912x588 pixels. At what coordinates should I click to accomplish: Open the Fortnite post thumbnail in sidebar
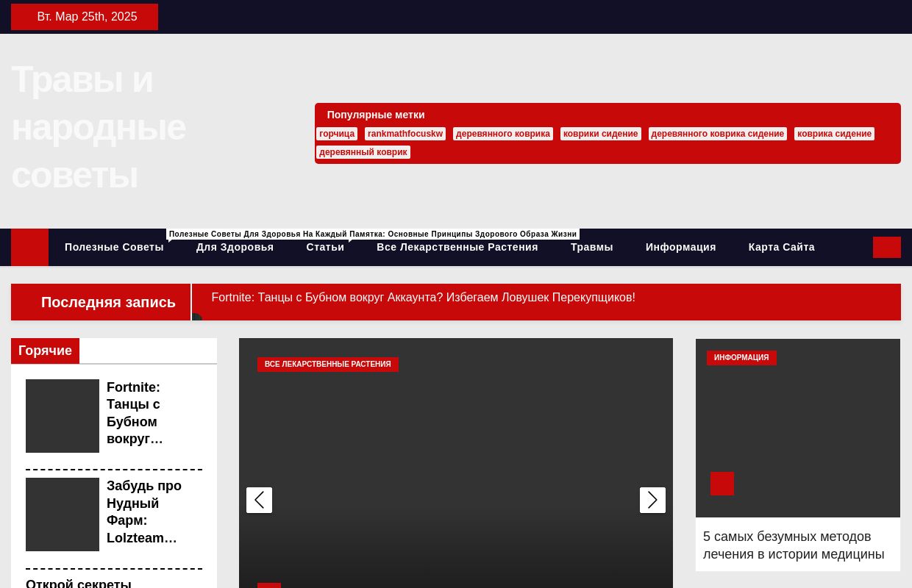(63, 416)
